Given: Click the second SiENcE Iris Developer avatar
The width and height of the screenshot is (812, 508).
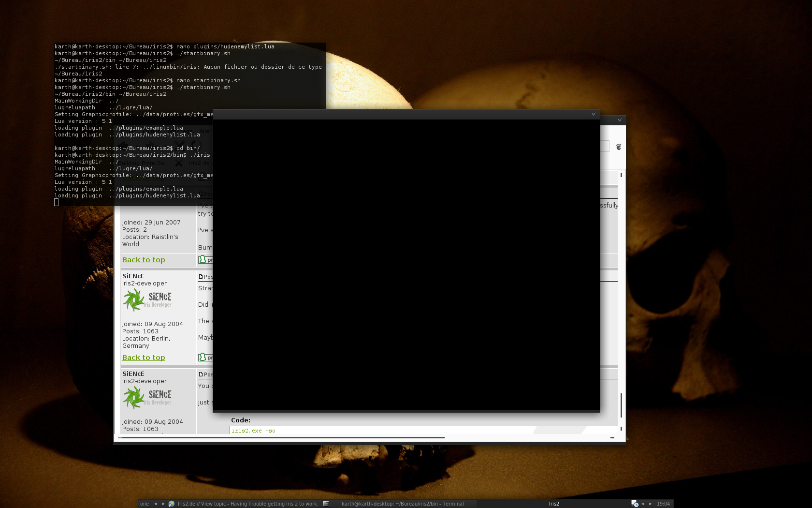Looking at the screenshot, I should pos(147,398).
